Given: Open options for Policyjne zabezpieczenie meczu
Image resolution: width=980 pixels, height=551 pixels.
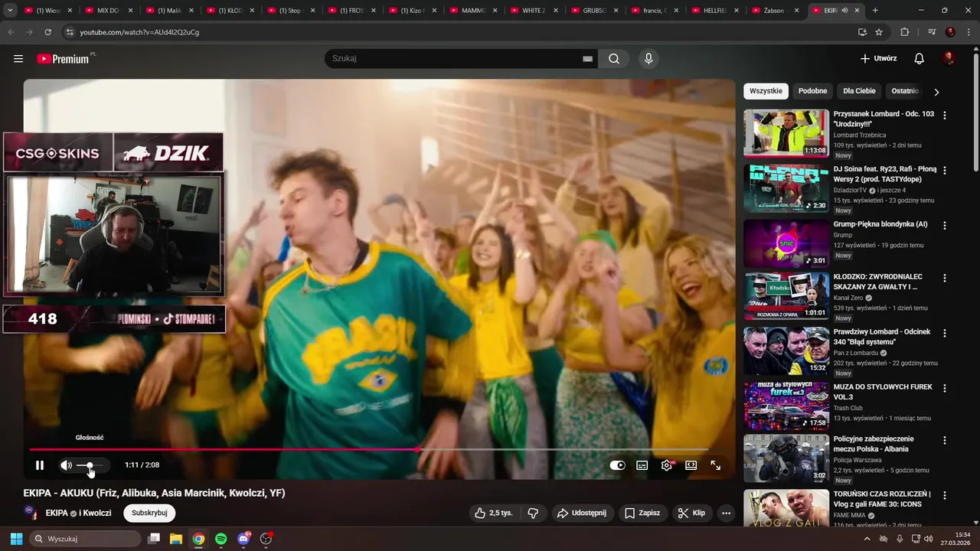Looking at the screenshot, I should (x=945, y=441).
